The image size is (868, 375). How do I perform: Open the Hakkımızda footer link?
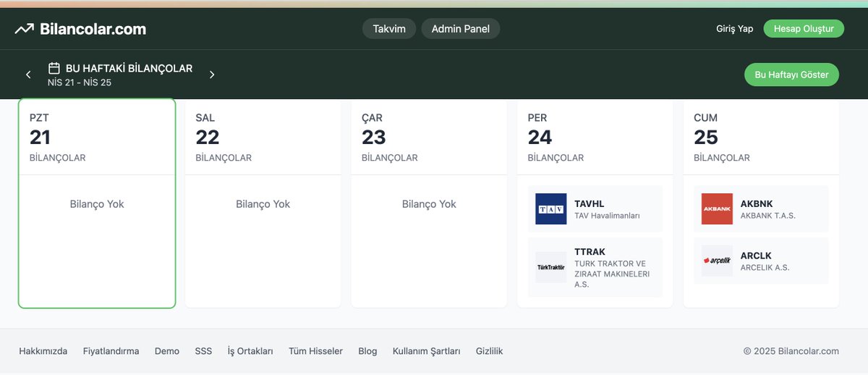[43, 351]
